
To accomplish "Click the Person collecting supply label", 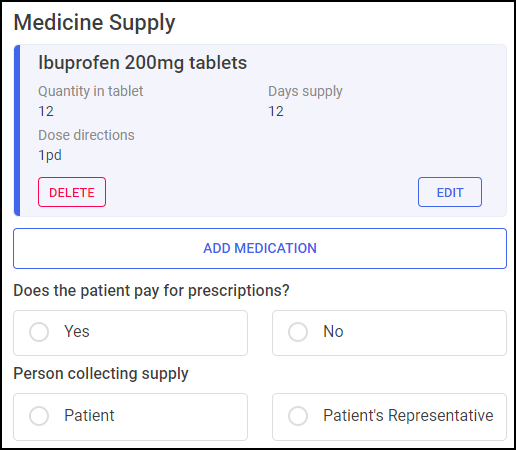I will 101,374.
